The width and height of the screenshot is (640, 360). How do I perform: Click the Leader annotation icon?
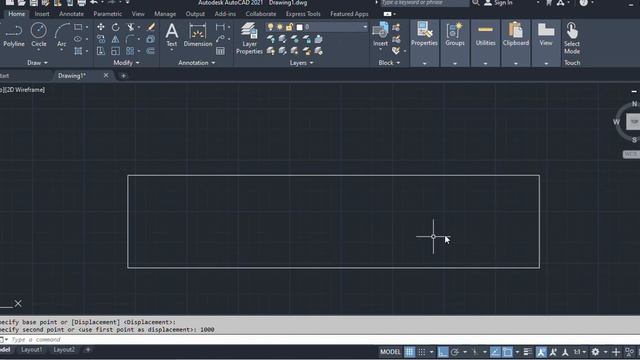tap(220, 39)
